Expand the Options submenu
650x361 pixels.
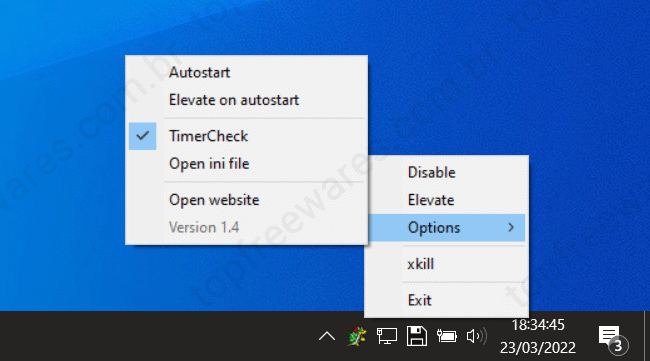coord(446,228)
